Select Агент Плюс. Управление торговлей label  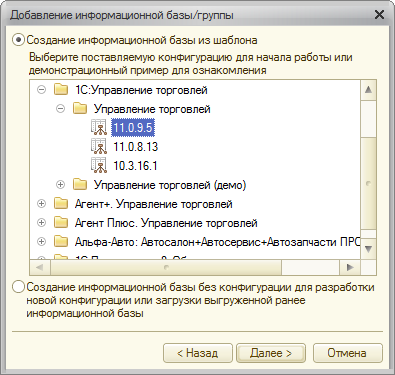[166, 223]
